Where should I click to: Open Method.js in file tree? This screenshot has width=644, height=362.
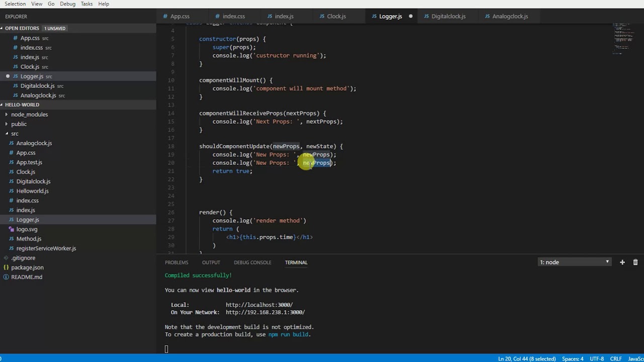point(29,238)
